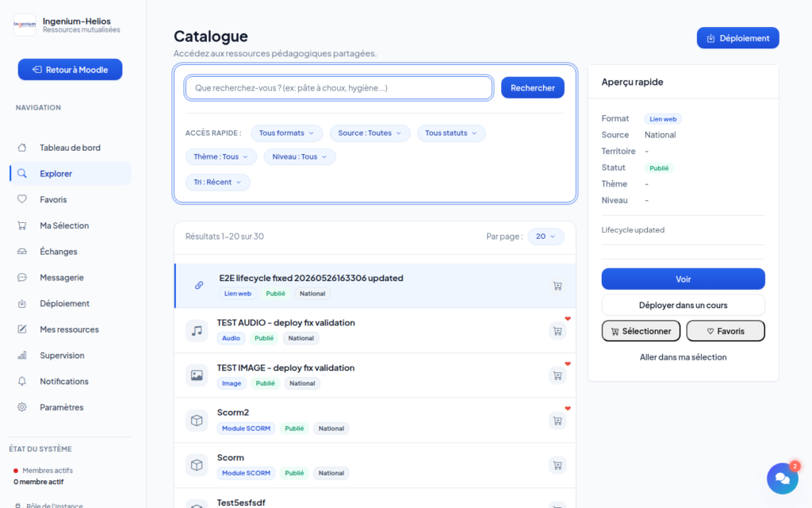Click the Image tag on TEST IMAGE row

(x=232, y=383)
